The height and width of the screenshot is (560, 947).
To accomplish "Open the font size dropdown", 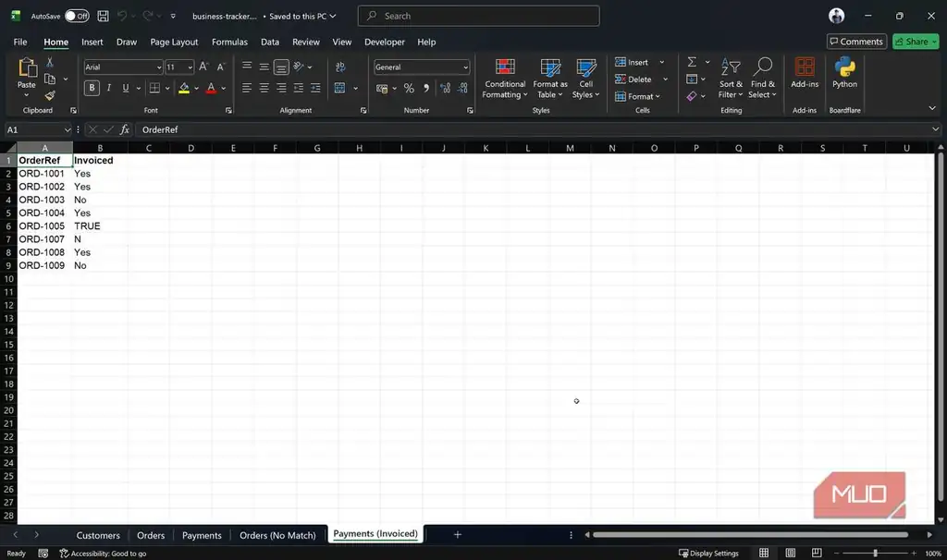I will pyautogui.click(x=190, y=67).
